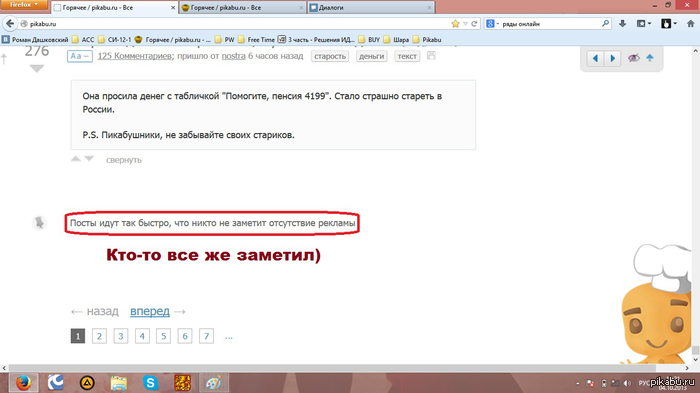Collapse the post via свернуть
700x393 pixels.
(124, 160)
